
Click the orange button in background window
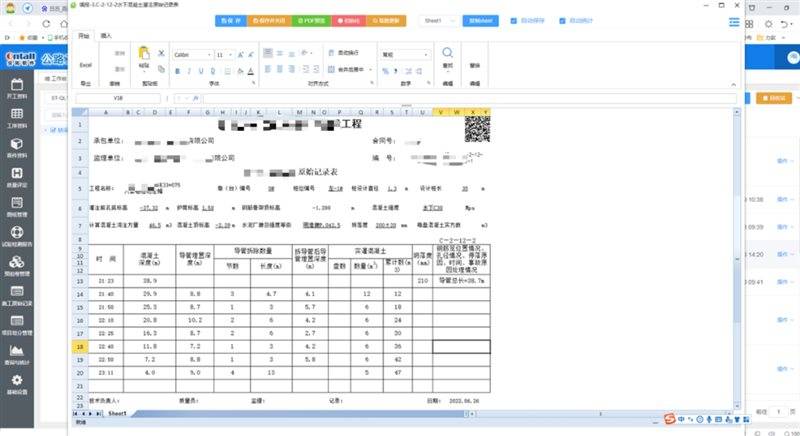pyautogui.click(x=773, y=98)
